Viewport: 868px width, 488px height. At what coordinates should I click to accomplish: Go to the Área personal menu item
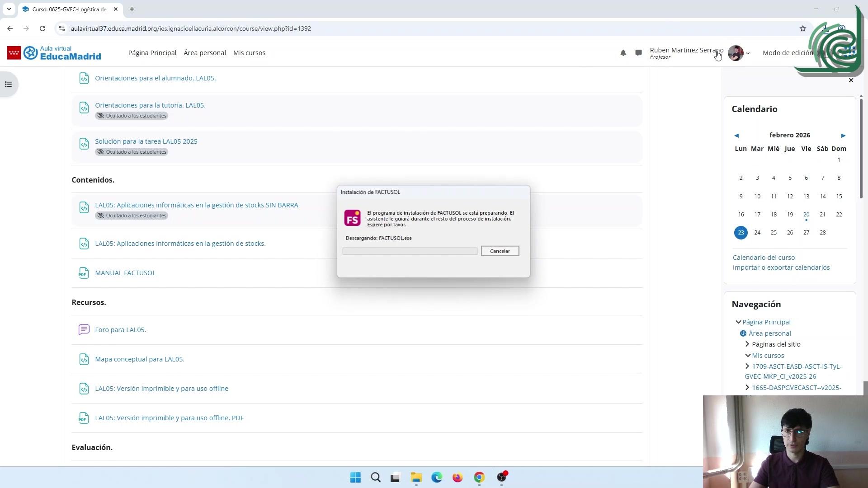(x=204, y=53)
